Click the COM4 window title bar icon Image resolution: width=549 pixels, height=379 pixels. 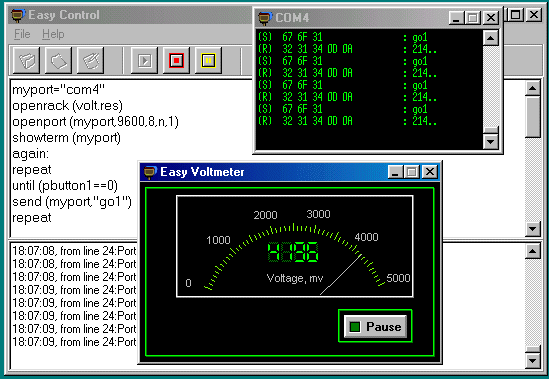pyautogui.click(x=265, y=18)
